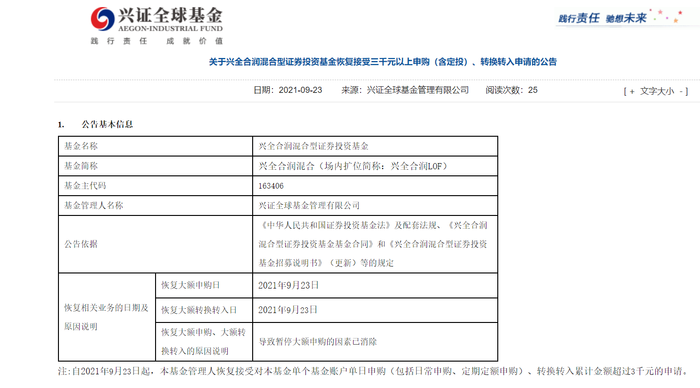
Task: Click the 公告基本信息 section heading
Action: tap(107, 124)
